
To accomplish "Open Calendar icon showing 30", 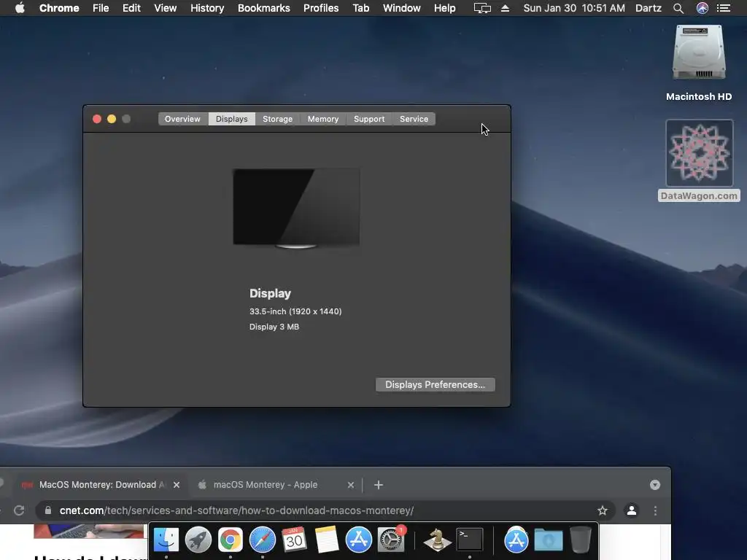I will (295, 540).
